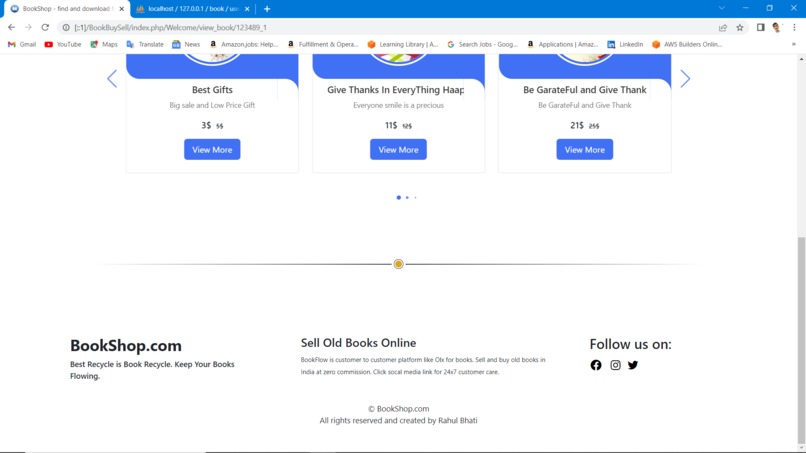Open tab search dropdown arrow

pos(722,8)
